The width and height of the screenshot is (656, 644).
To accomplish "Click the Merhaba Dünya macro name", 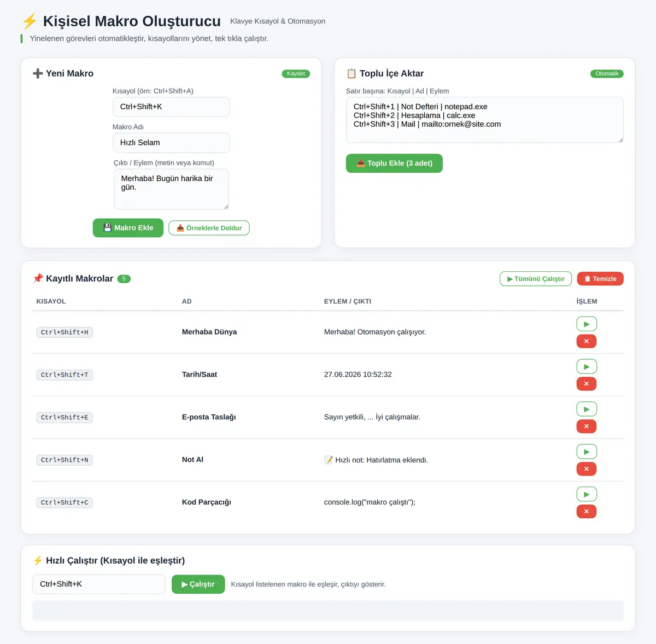I will pos(209,332).
